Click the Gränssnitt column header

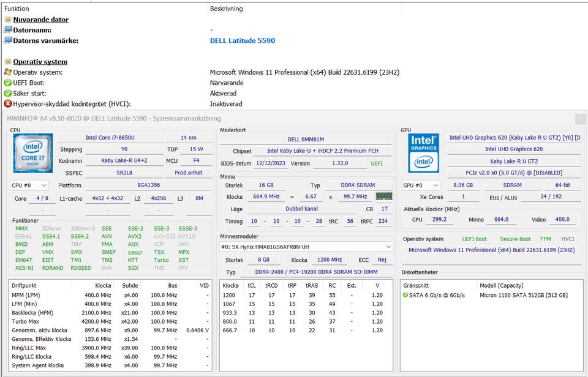click(x=415, y=286)
